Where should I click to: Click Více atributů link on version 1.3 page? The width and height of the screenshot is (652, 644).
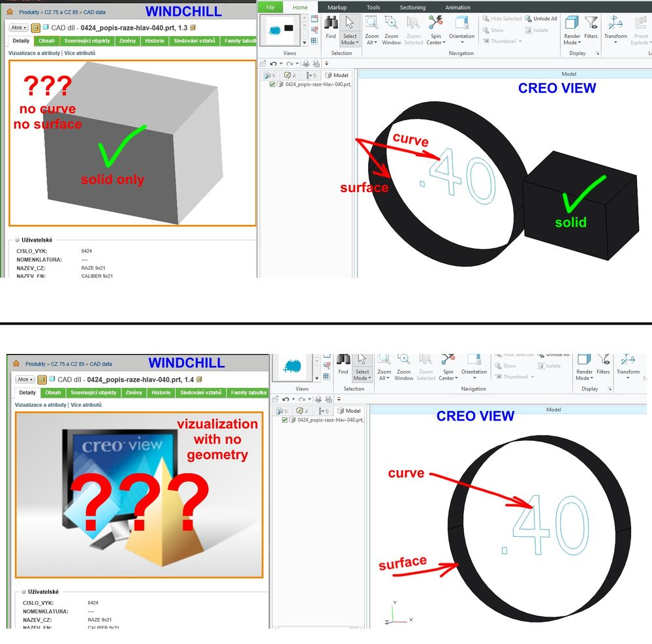[80, 53]
